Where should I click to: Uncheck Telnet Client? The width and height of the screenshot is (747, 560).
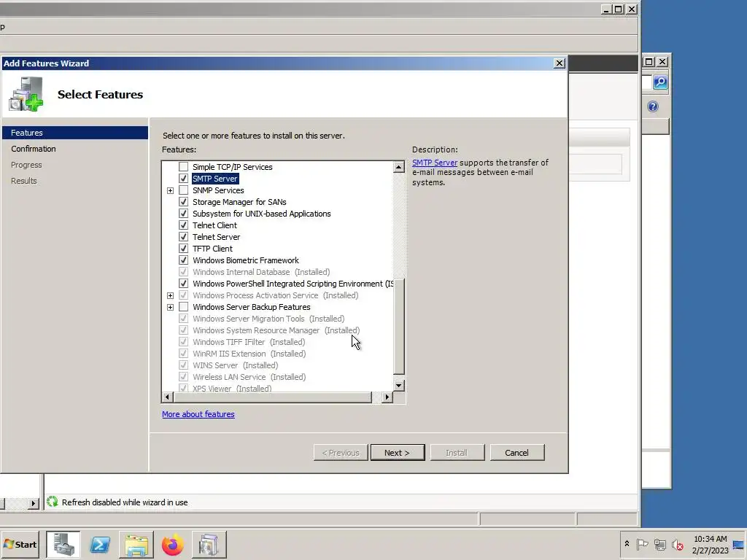click(183, 225)
